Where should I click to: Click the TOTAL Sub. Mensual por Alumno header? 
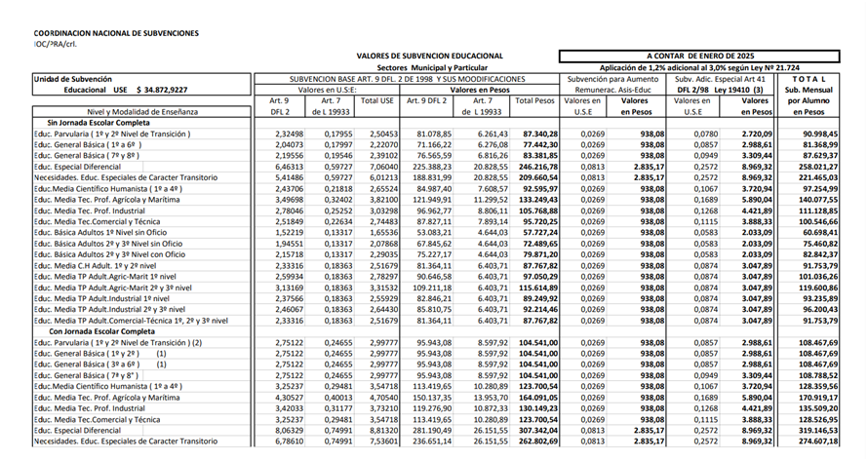[x=809, y=96]
